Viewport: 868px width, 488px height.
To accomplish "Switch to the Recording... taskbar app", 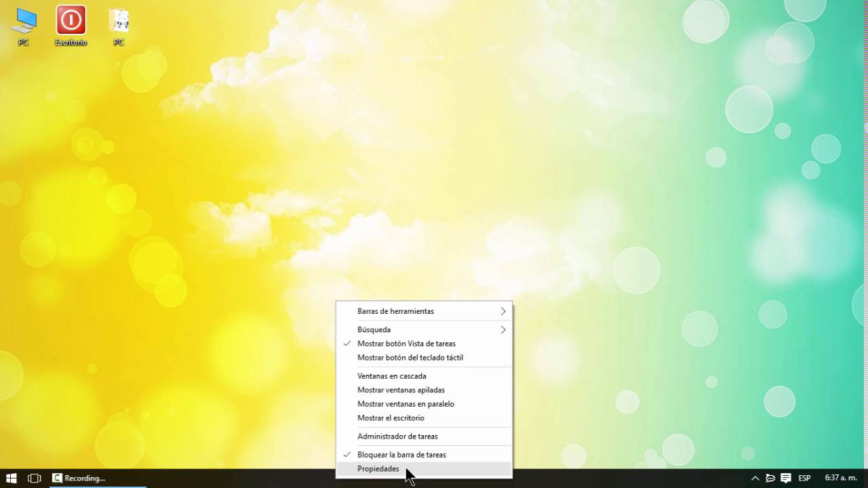I will (x=97, y=478).
